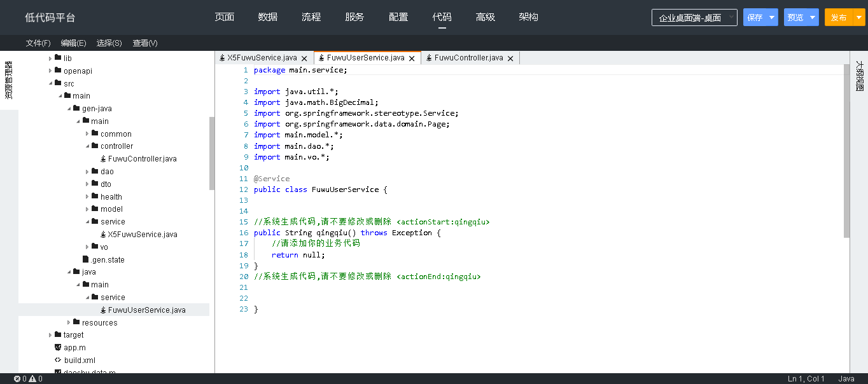Click the warning triangle icon in status bar

click(x=32, y=379)
